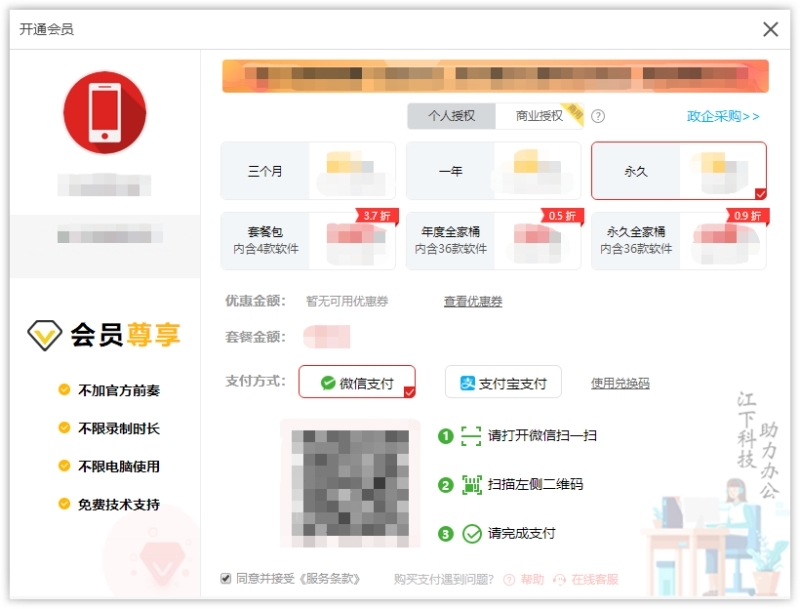The height and width of the screenshot is (609, 800).
Task: Close the 开通会员 dialog
Action: tap(770, 29)
